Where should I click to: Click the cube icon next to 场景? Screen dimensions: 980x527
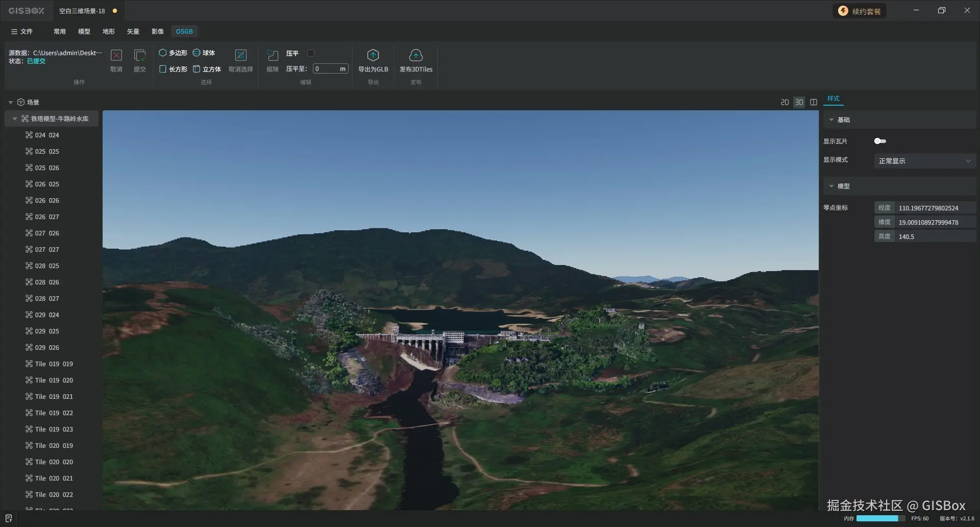click(21, 102)
